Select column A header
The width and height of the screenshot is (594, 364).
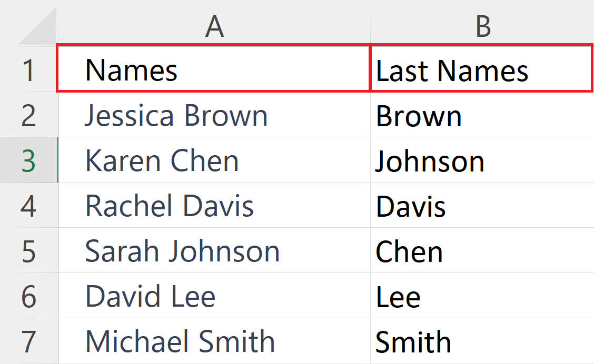click(214, 26)
